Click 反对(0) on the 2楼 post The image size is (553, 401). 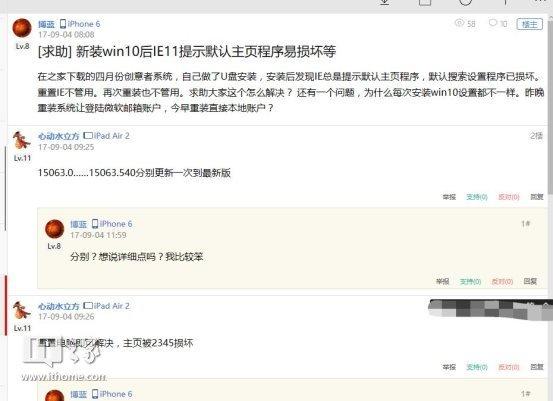click(509, 197)
